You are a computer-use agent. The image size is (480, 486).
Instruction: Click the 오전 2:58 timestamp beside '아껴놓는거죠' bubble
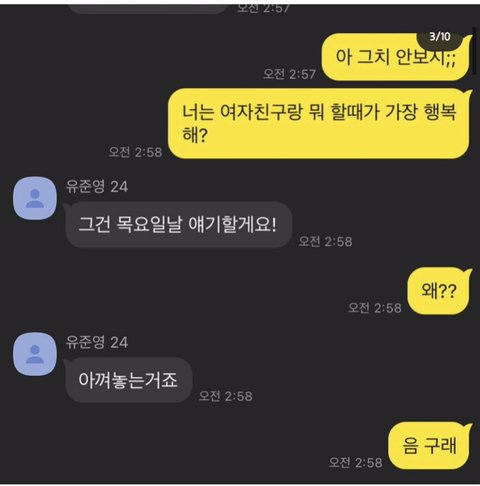click(x=226, y=396)
